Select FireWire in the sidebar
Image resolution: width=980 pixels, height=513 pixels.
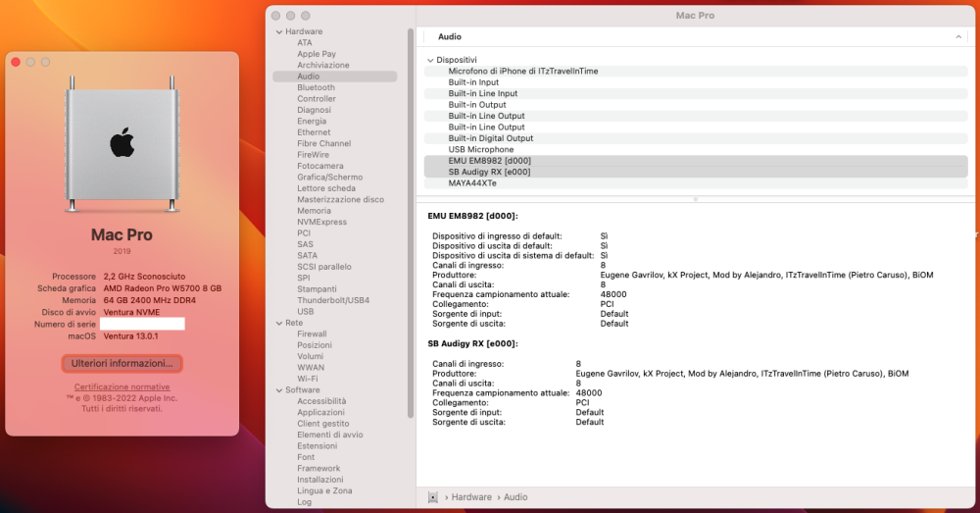point(313,155)
